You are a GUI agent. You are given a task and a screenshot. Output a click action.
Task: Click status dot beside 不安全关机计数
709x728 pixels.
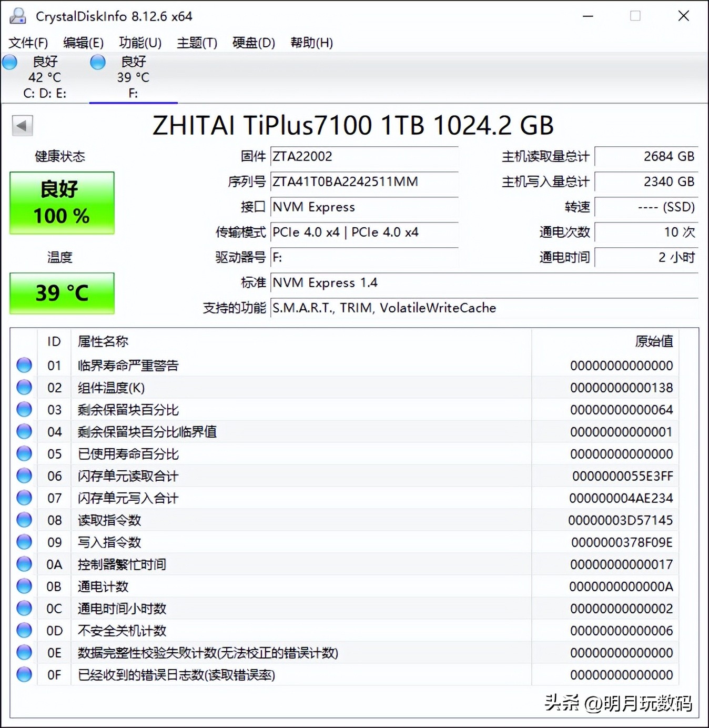(x=24, y=630)
